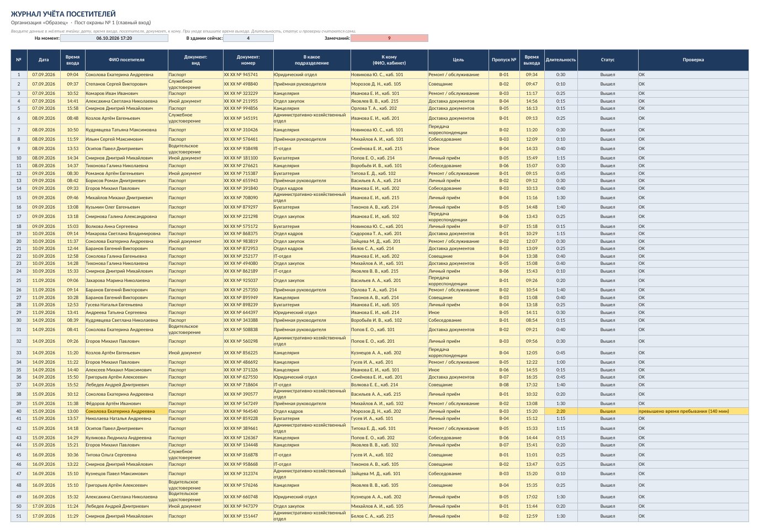Click the cell "Волкова Анна Сергеевна"

click(126, 226)
